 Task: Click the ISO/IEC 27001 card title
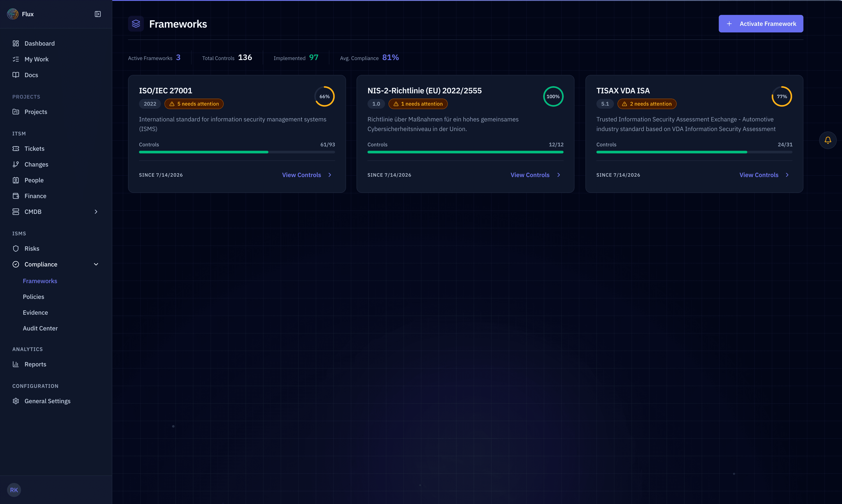click(x=166, y=91)
